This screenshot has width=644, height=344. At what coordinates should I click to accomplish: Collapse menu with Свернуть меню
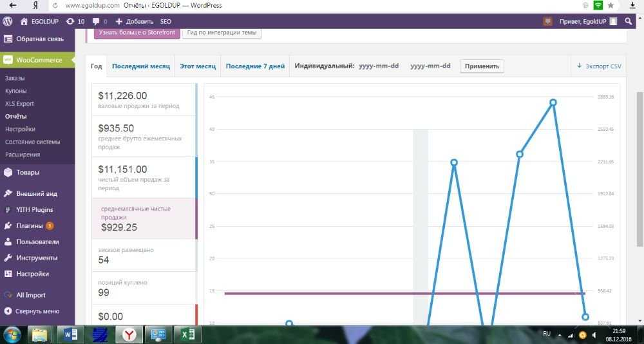(x=32, y=311)
